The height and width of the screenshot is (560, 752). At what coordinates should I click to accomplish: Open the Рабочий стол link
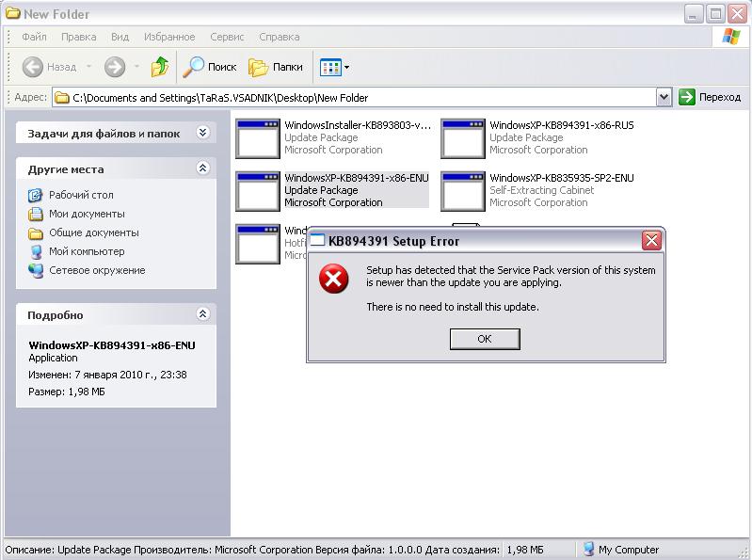(80, 195)
